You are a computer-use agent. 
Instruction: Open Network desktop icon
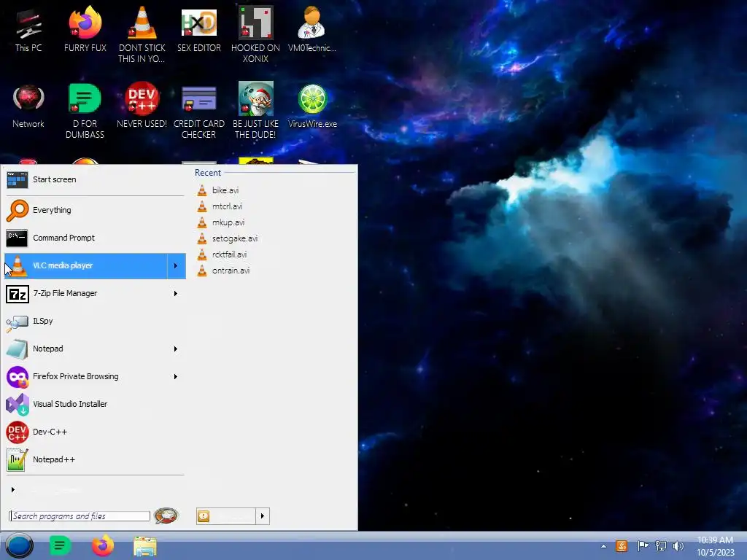pyautogui.click(x=28, y=106)
